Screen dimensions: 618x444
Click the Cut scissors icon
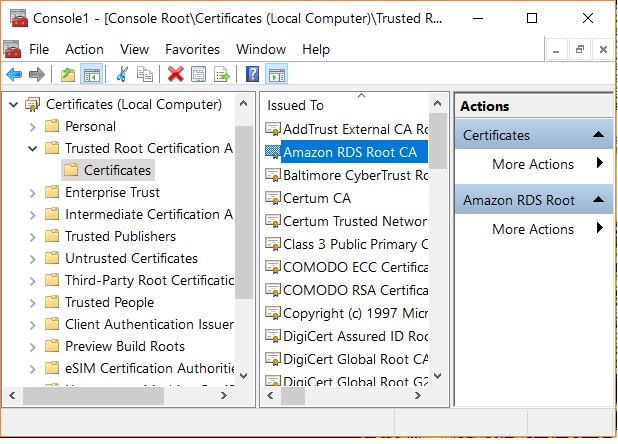[122, 74]
